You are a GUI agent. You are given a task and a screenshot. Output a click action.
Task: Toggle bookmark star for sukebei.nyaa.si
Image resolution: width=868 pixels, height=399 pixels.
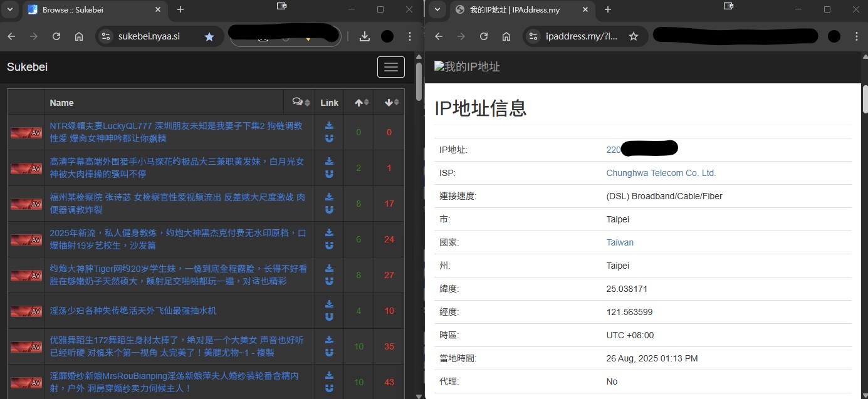[209, 36]
